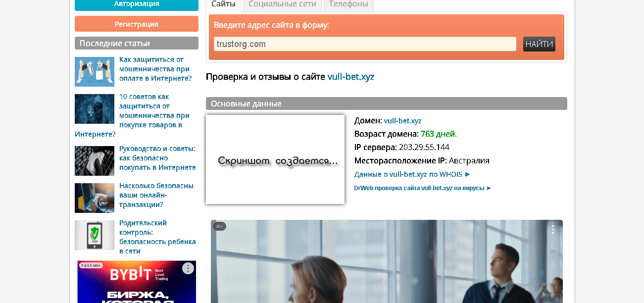This screenshot has width=644, height=303.
Task: Click the online payment fraud article image
Action: coord(94,72)
